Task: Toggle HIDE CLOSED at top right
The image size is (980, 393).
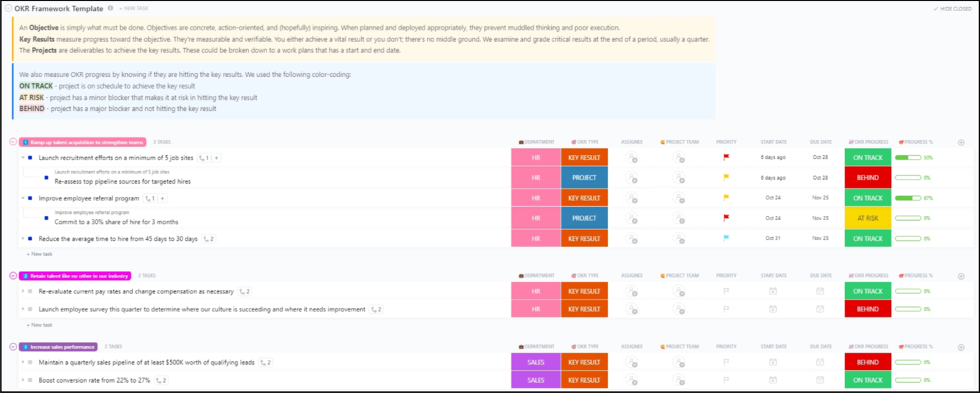Action: pyautogui.click(x=952, y=9)
